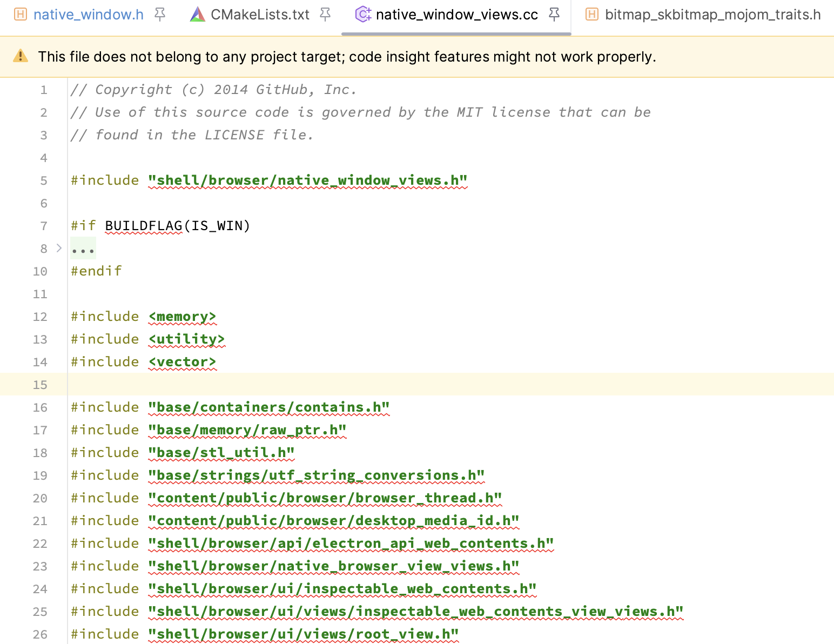Click the CMake icon on CMakeLists.txt tab

198,14
